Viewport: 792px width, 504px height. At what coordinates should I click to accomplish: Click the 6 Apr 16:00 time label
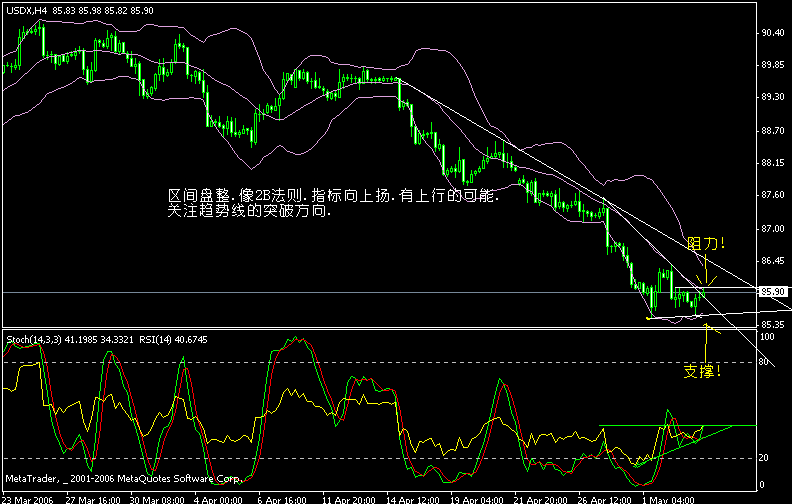tap(282, 499)
